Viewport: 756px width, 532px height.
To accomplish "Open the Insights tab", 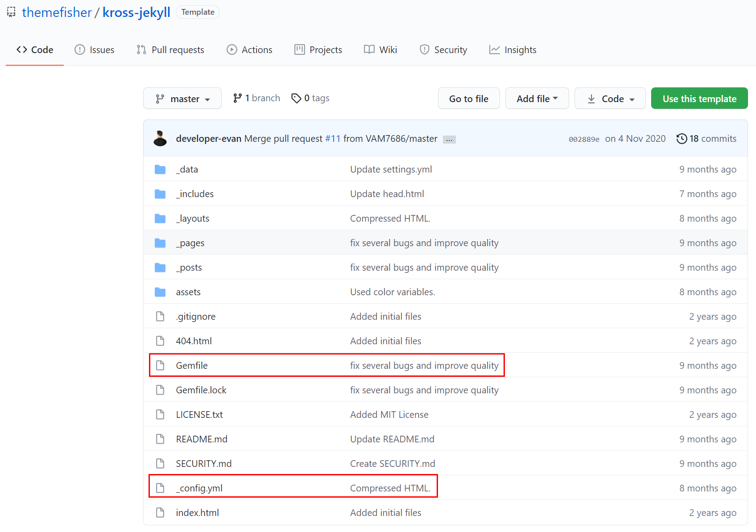I will pyautogui.click(x=513, y=50).
